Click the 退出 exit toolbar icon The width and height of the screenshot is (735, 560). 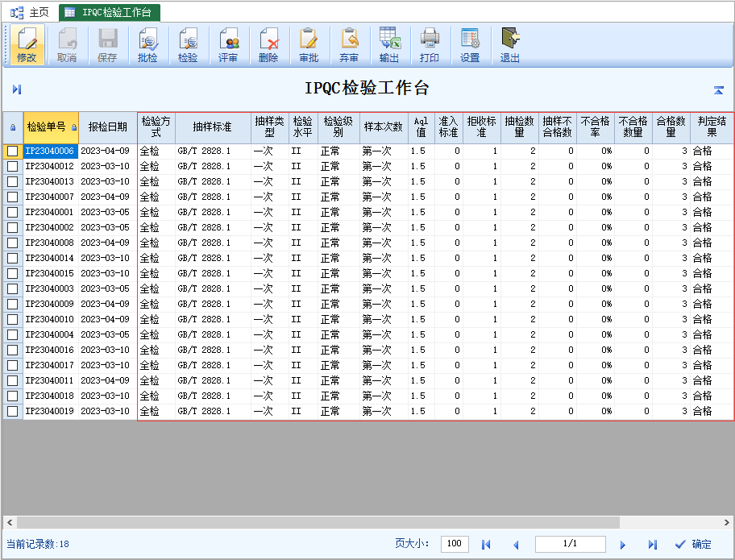pos(510,45)
